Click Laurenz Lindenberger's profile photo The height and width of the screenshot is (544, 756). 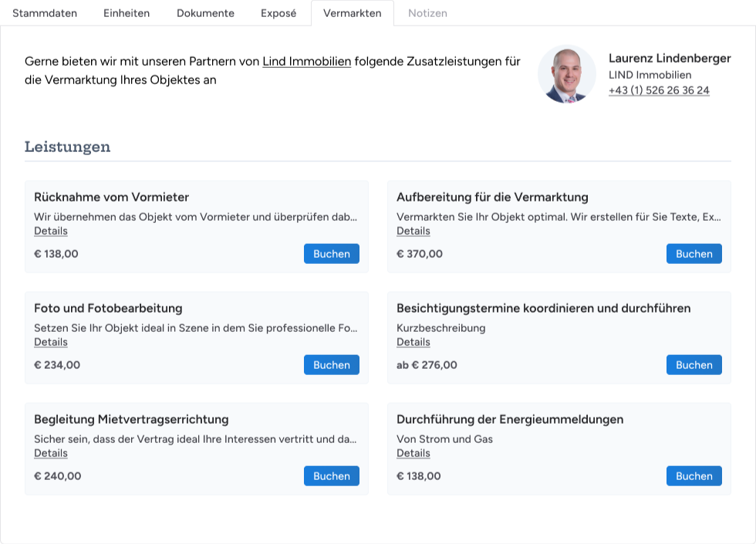point(567,74)
